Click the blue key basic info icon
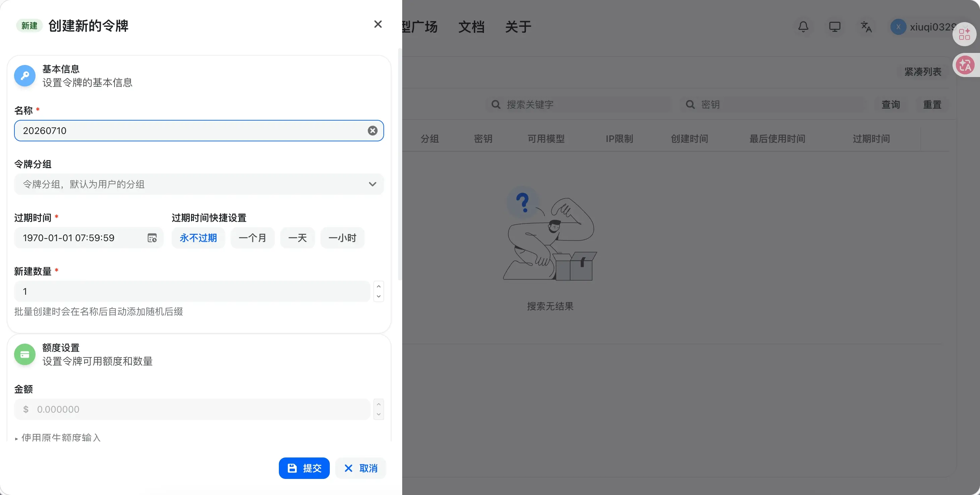This screenshot has width=980, height=495. 25,76
